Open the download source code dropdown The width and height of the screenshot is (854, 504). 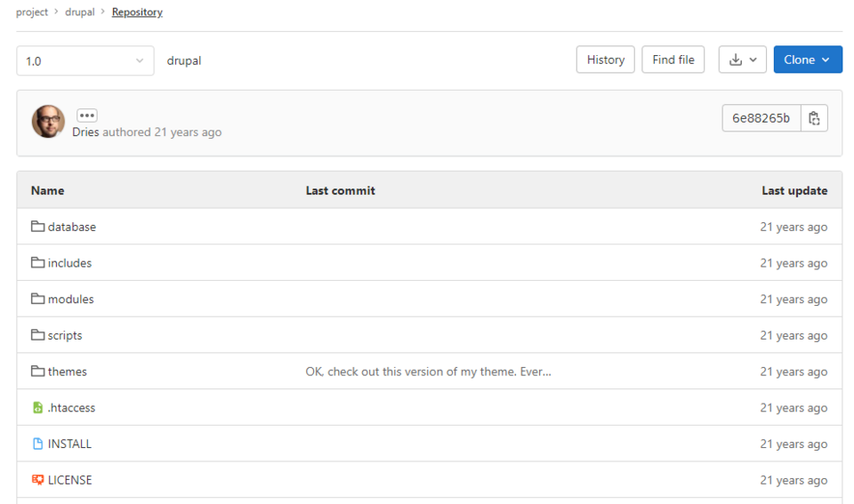point(742,60)
